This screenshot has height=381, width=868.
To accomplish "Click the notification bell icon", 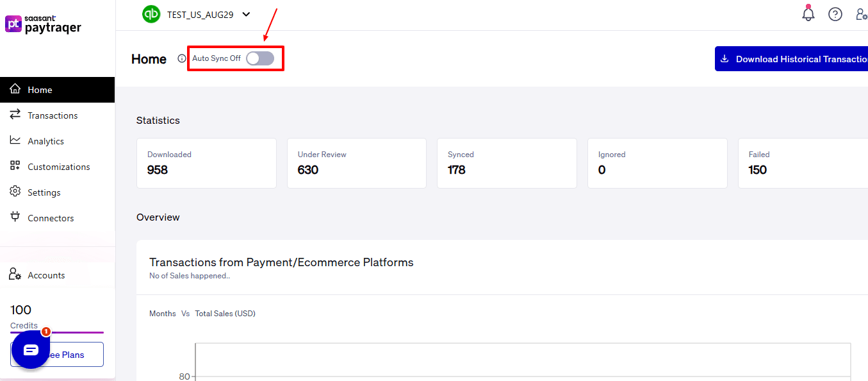I will pos(808,14).
